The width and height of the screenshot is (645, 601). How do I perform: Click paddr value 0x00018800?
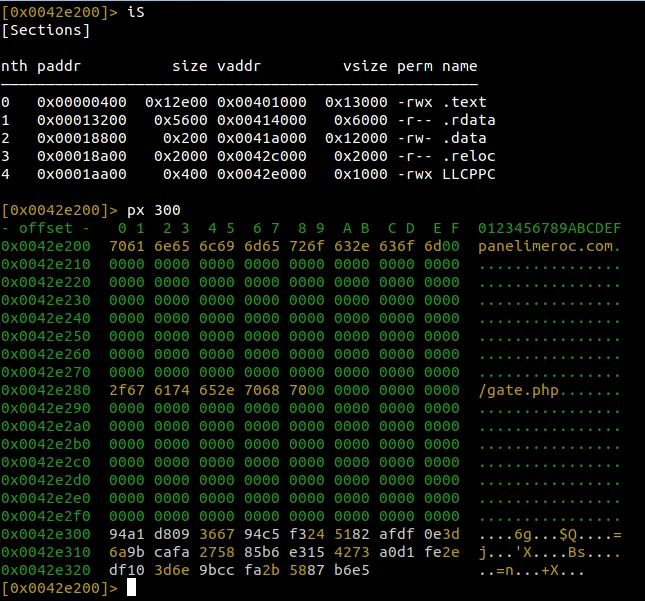coord(82,138)
